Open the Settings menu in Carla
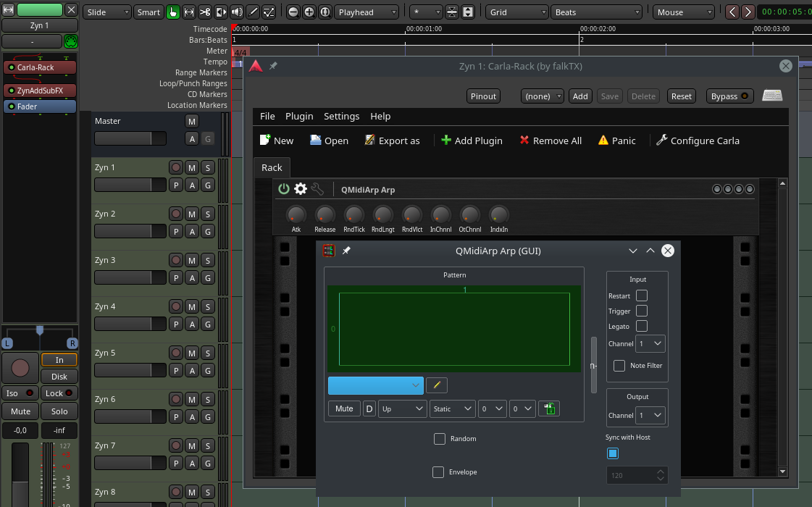 (x=341, y=116)
